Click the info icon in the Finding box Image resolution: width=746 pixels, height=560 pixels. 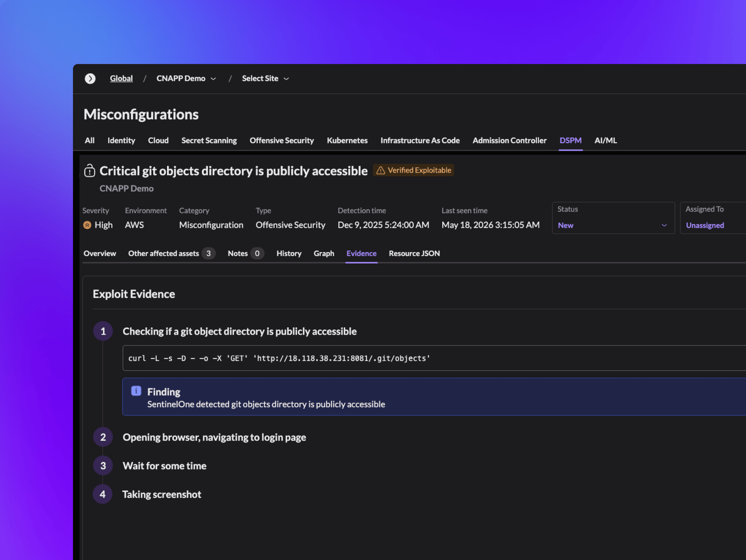click(x=136, y=391)
